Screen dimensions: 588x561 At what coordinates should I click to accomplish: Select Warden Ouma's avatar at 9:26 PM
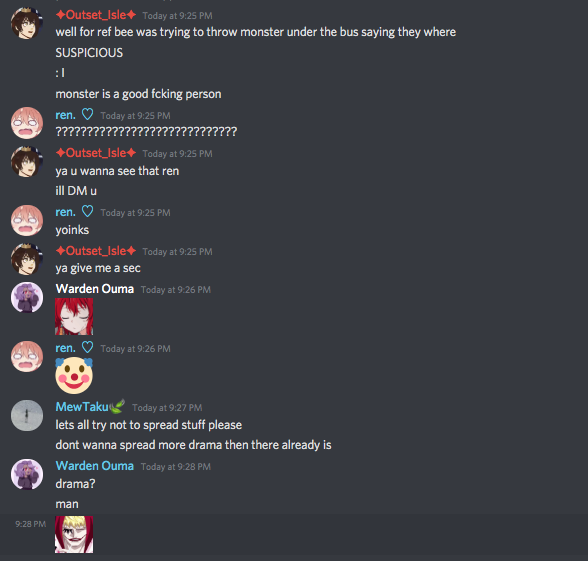click(27, 297)
